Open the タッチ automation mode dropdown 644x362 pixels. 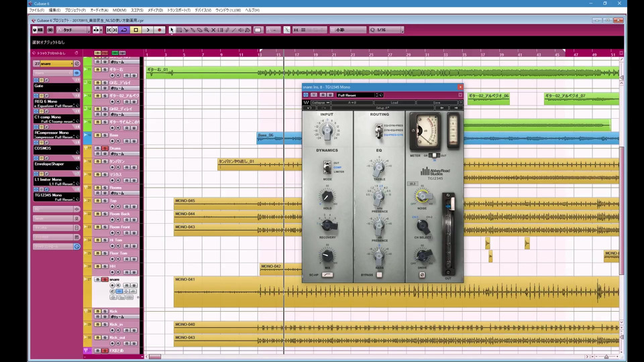[73, 30]
